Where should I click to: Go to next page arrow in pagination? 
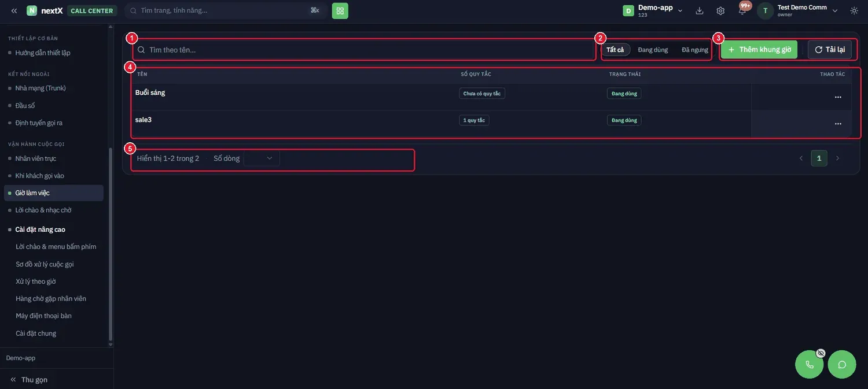(837, 158)
